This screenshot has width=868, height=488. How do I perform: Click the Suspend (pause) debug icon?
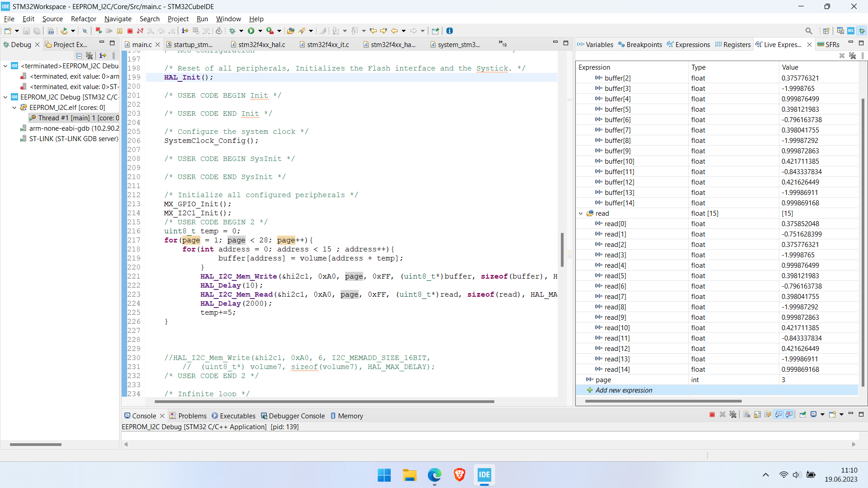tap(119, 31)
